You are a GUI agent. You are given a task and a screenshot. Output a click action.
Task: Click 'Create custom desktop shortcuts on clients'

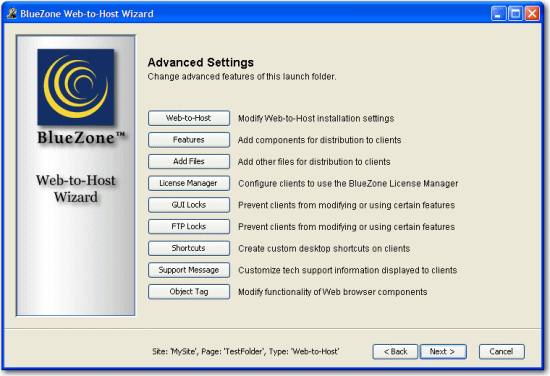tap(324, 249)
